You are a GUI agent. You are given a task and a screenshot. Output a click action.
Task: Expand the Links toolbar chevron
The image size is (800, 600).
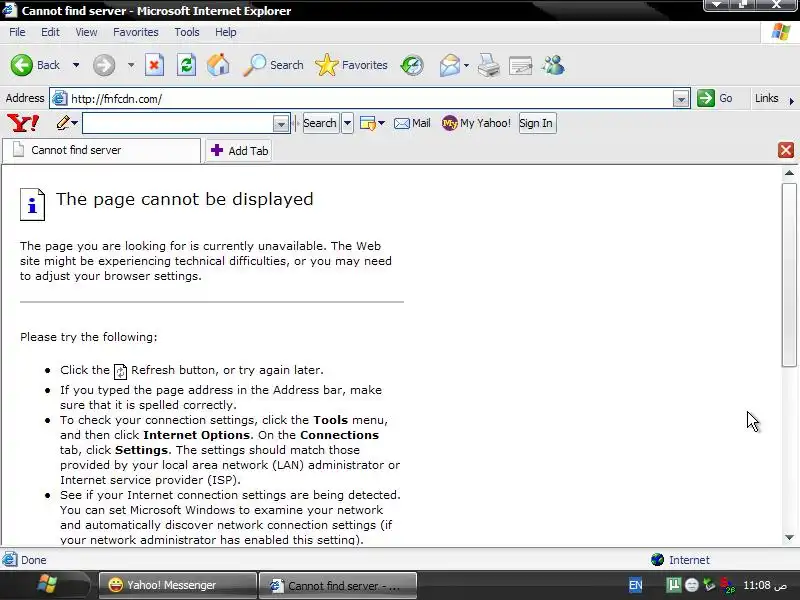click(791, 101)
